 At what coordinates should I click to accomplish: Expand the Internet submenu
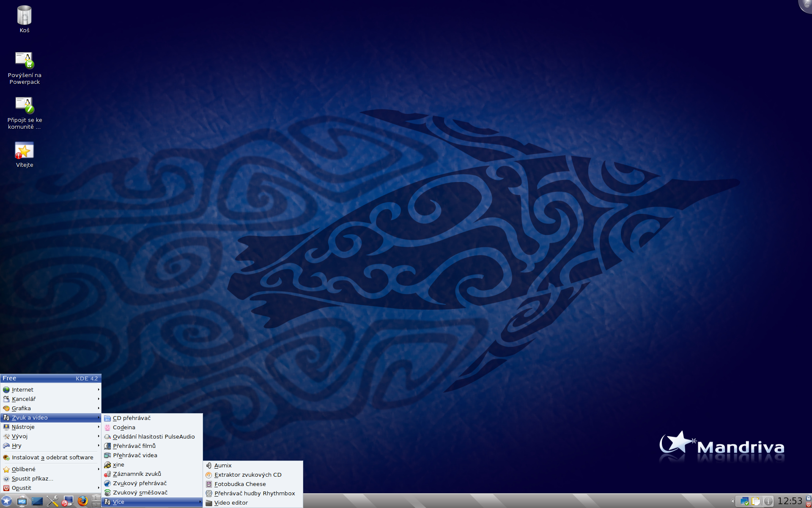51,389
